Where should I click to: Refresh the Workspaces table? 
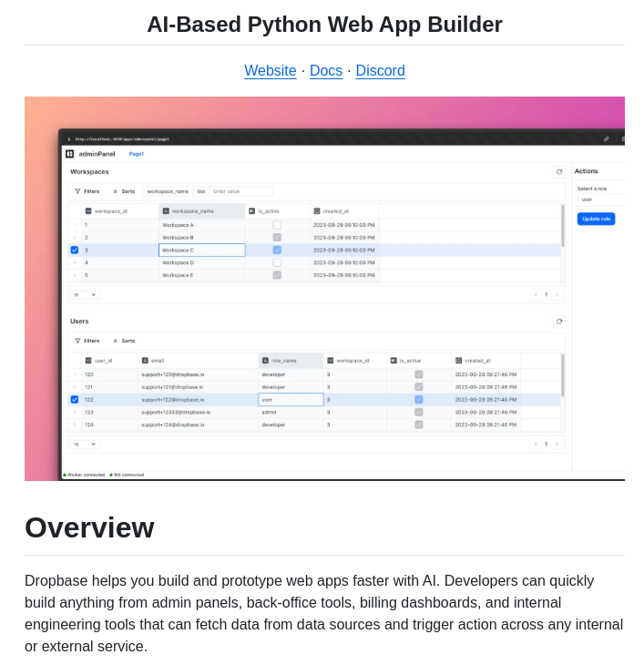(x=559, y=171)
